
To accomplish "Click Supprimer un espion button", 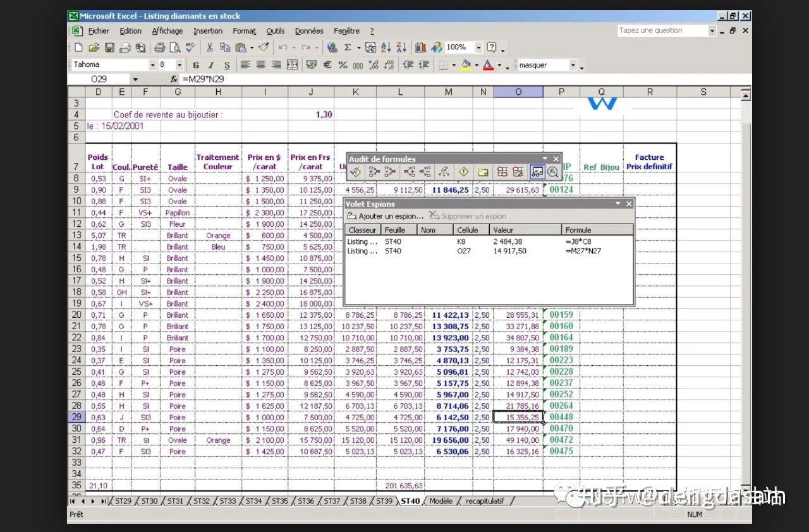I will [x=468, y=216].
